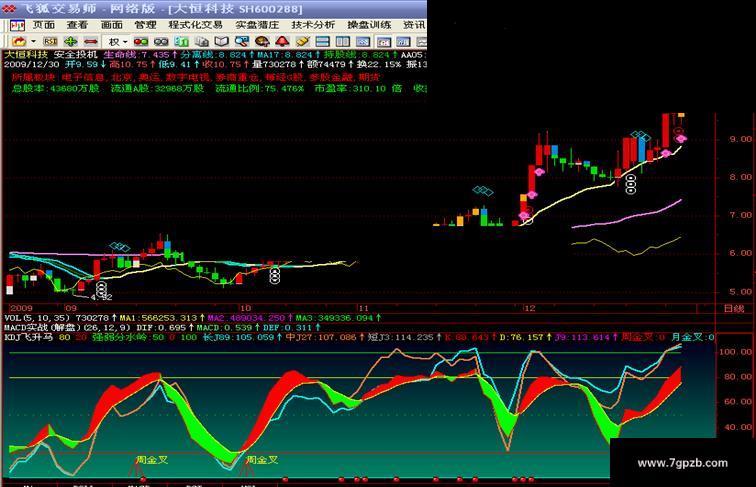The image size is (756, 487).
Task: Click the vertical split window icon
Action: [x=342, y=42]
